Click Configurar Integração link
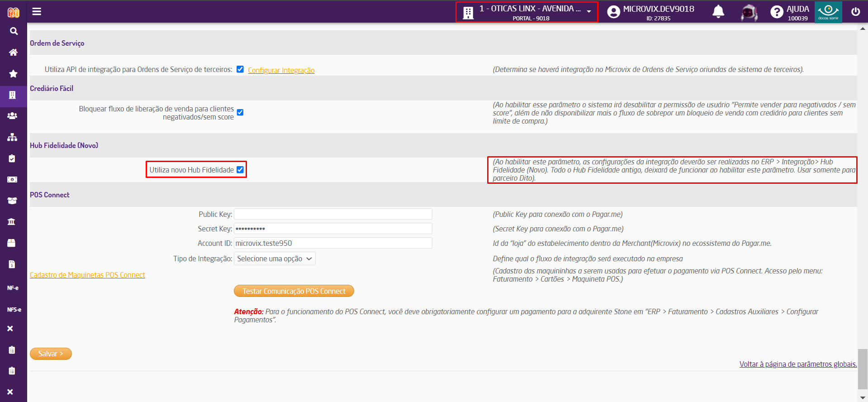868x402 pixels. point(281,70)
